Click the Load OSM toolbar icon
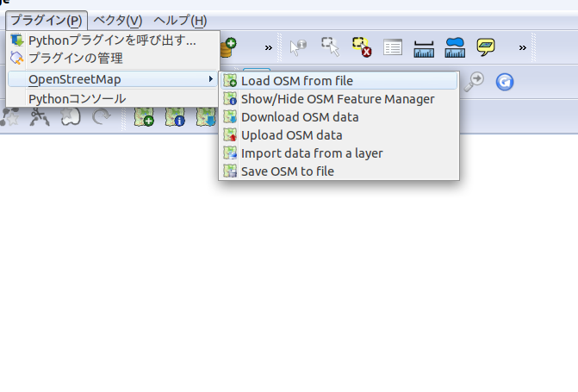578x392 pixels. tap(144, 116)
